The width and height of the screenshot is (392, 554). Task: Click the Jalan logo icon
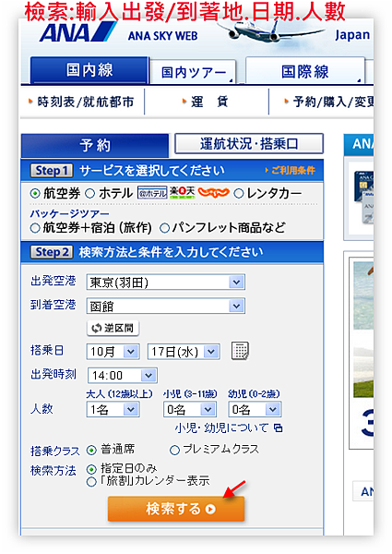click(x=214, y=193)
